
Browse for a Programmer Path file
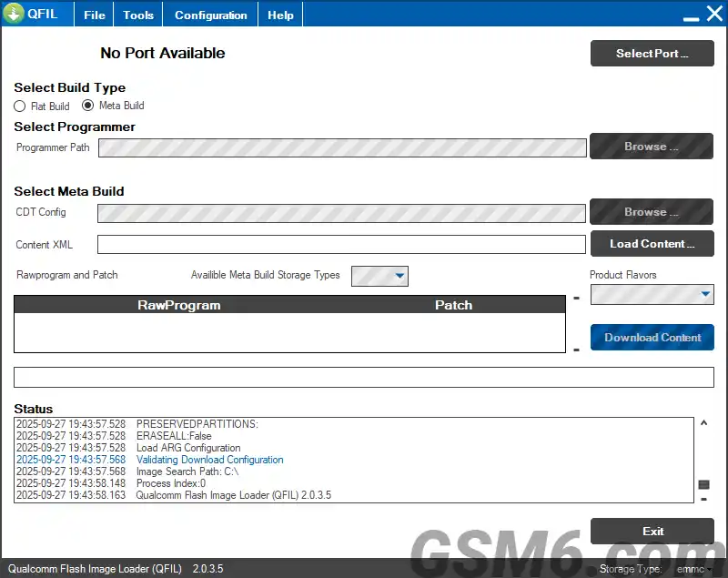click(x=652, y=147)
